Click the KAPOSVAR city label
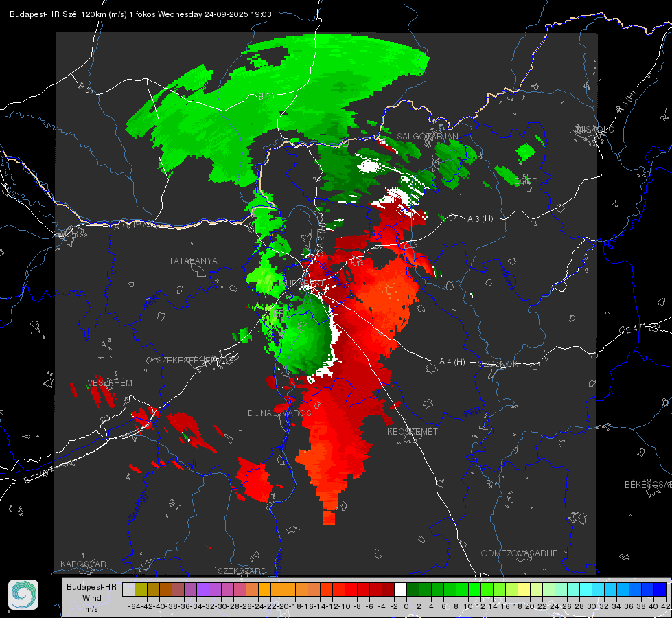The image size is (672, 618). pos(83,564)
